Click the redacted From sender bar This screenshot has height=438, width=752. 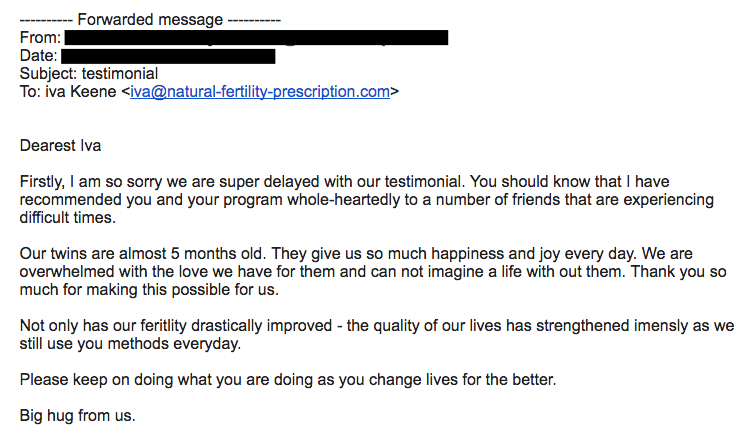click(x=257, y=37)
